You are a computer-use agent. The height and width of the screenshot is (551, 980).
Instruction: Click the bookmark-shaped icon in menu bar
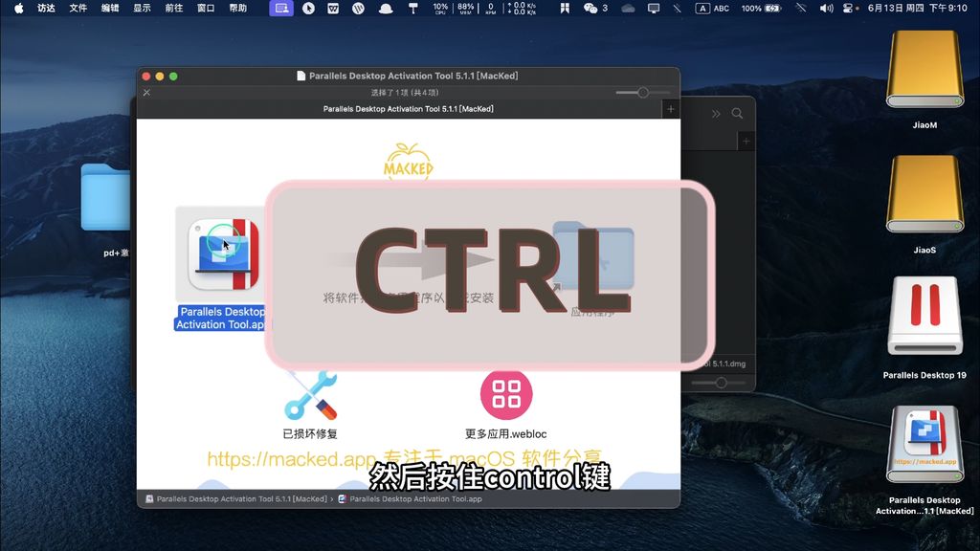565,8
